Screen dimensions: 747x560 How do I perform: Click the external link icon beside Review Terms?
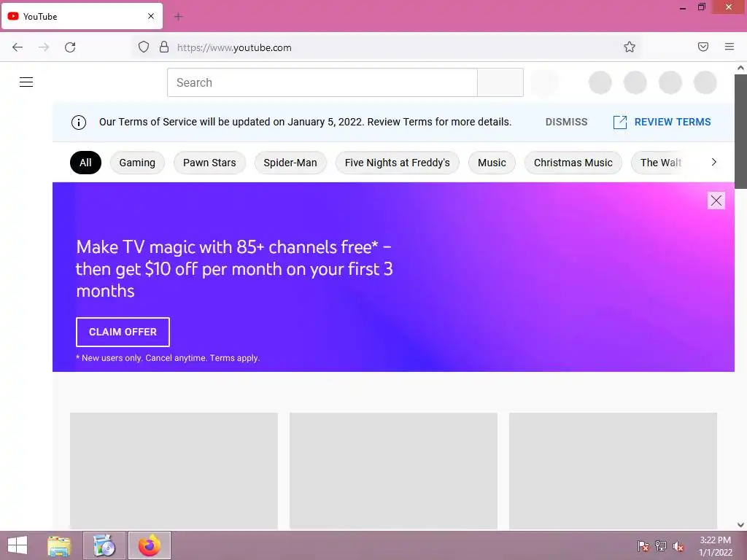coord(619,122)
